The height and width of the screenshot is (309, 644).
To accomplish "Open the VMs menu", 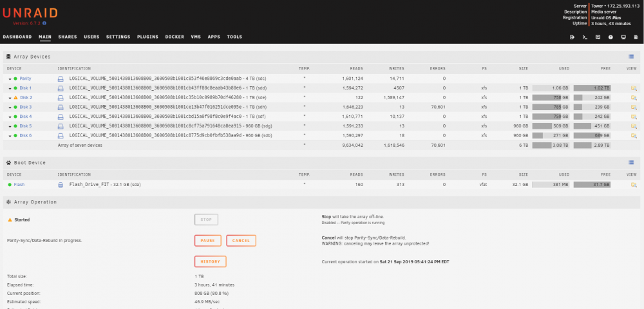I will coord(196,37).
